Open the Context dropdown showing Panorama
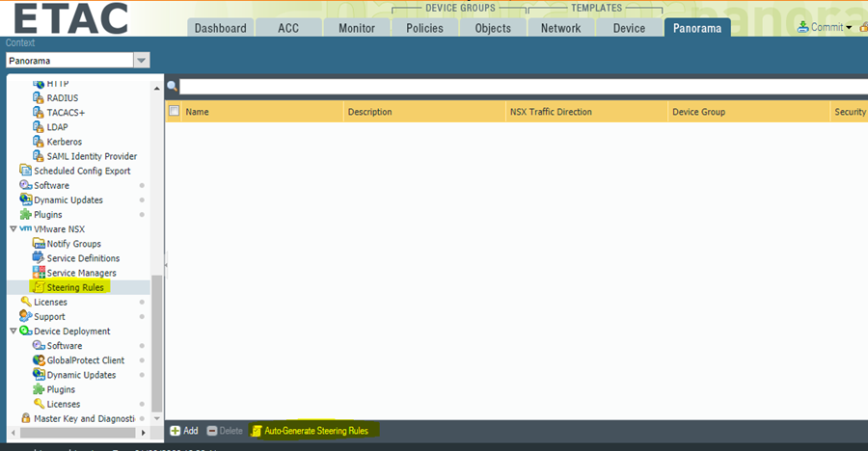The height and width of the screenshot is (451, 868). (x=78, y=61)
